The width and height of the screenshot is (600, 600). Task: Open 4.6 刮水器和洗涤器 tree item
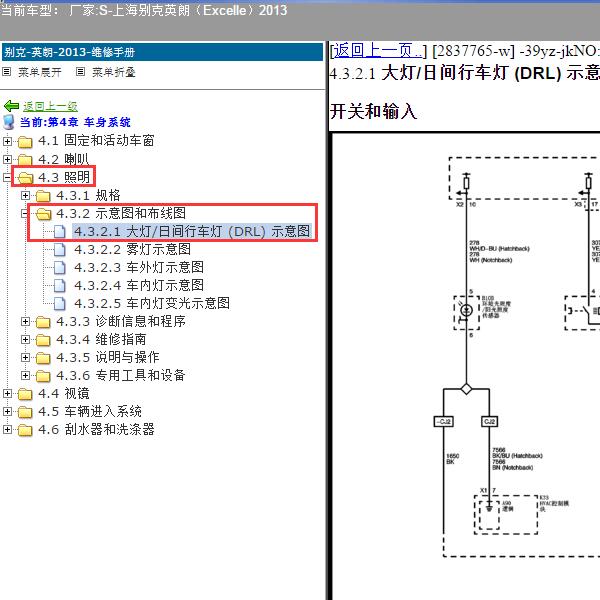pos(96,429)
